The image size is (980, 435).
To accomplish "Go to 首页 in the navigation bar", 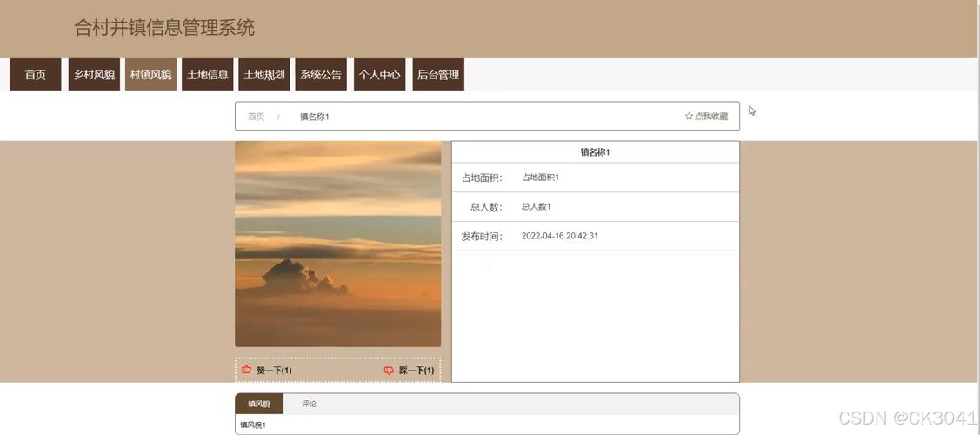I will point(36,75).
